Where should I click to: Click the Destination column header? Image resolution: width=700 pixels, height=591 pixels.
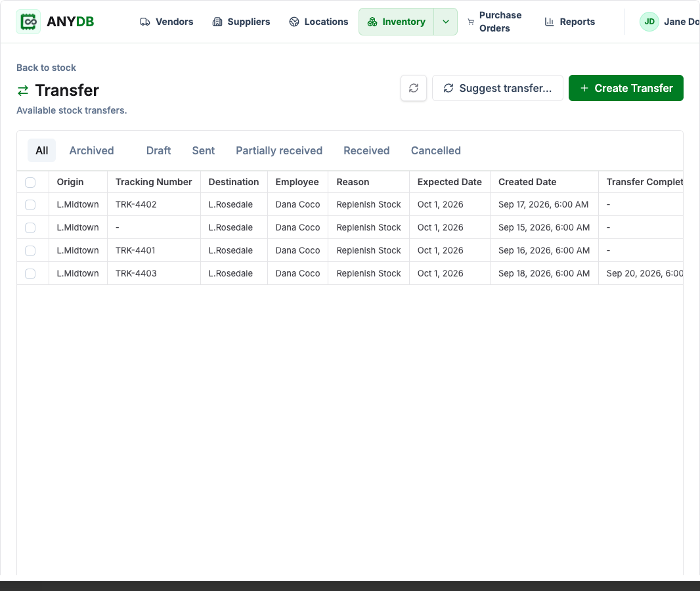click(234, 182)
